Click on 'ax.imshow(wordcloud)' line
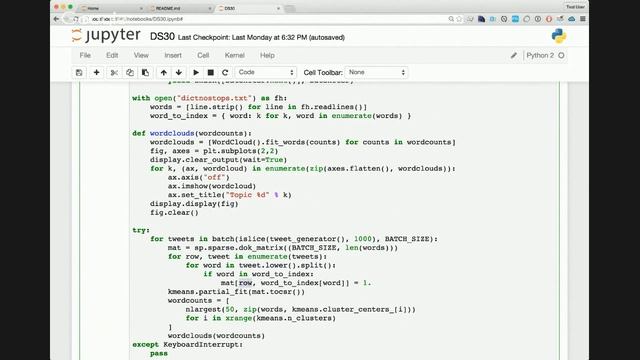The image size is (640, 360). coord(212,186)
